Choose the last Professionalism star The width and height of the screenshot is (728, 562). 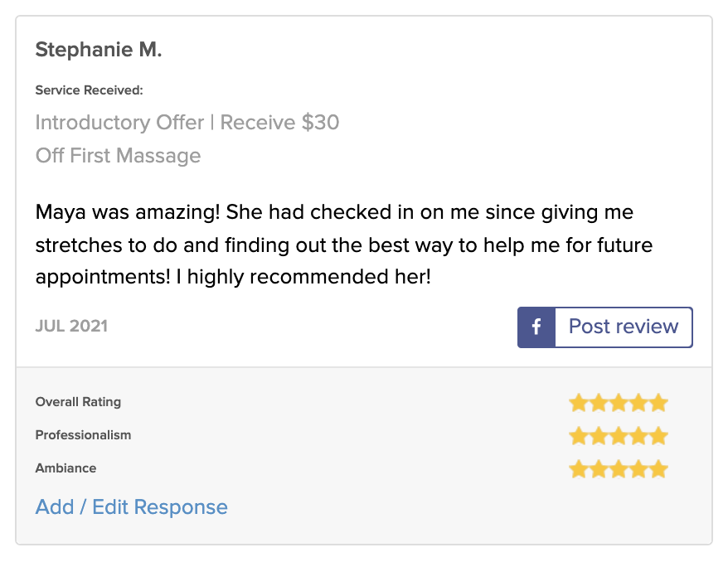(x=658, y=436)
